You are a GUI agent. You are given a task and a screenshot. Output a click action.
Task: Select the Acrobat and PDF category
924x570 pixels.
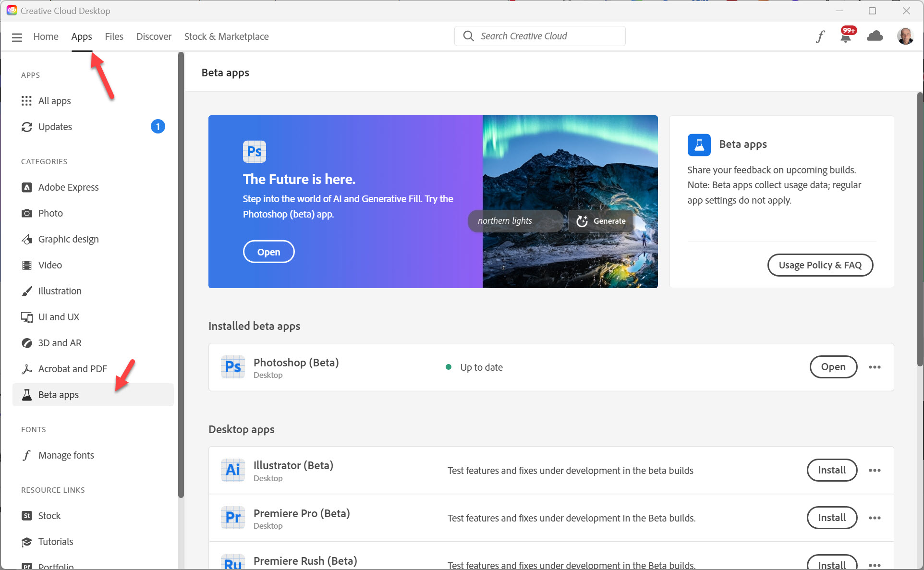(x=73, y=368)
